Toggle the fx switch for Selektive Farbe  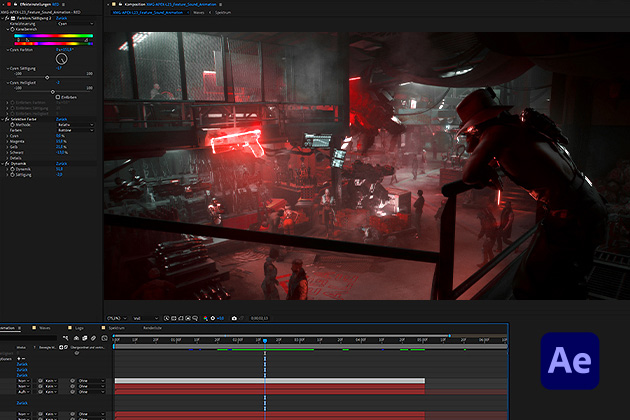(x=7, y=119)
